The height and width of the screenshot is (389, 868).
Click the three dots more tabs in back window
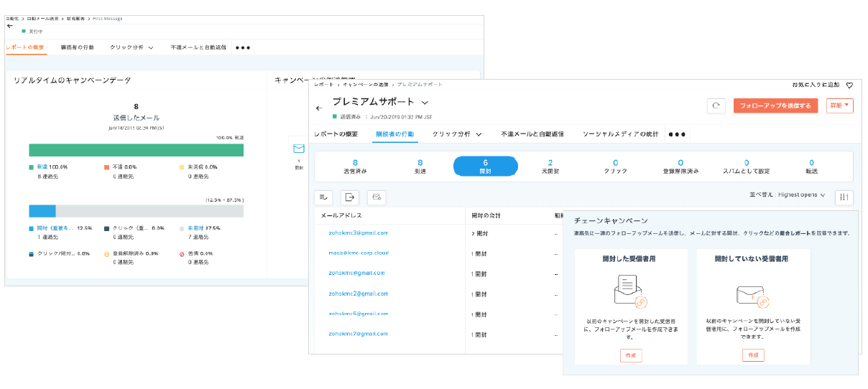(243, 47)
